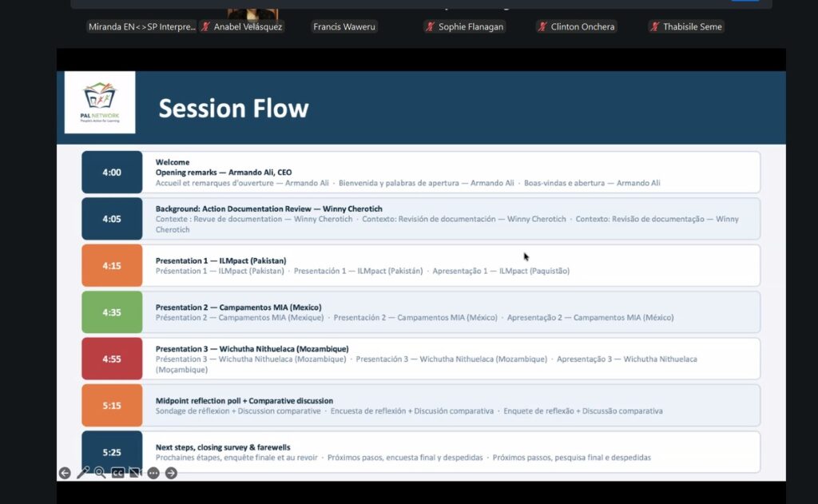
Task: Click 'Sondage de réflexion + Discussion comparative'
Action: (x=238, y=411)
